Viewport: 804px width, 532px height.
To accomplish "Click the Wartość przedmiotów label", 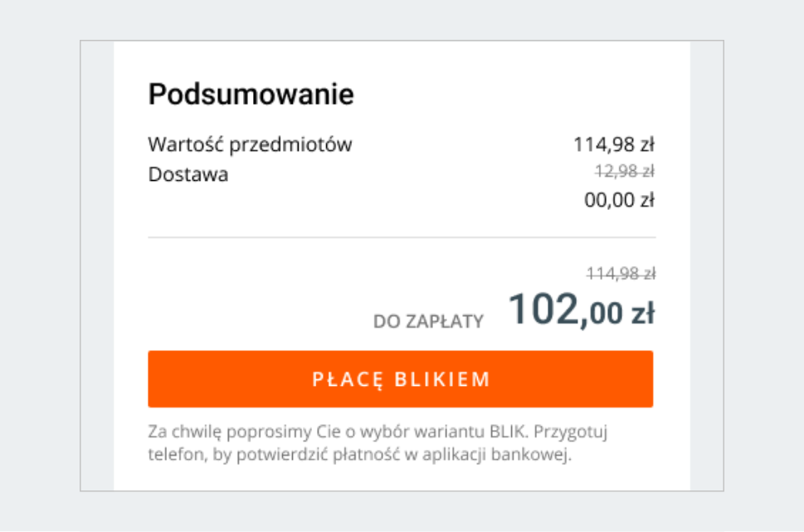I will [x=250, y=144].
